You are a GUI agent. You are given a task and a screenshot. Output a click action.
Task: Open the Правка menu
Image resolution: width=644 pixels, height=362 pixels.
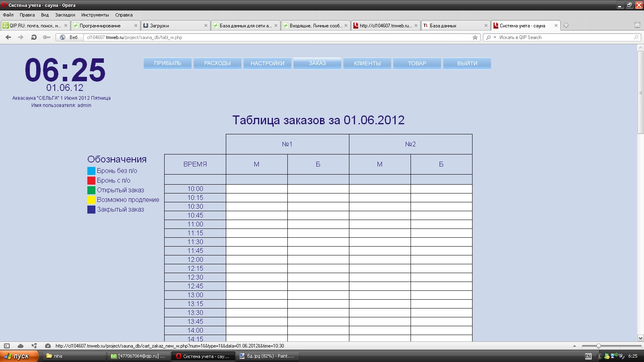click(27, 15)
